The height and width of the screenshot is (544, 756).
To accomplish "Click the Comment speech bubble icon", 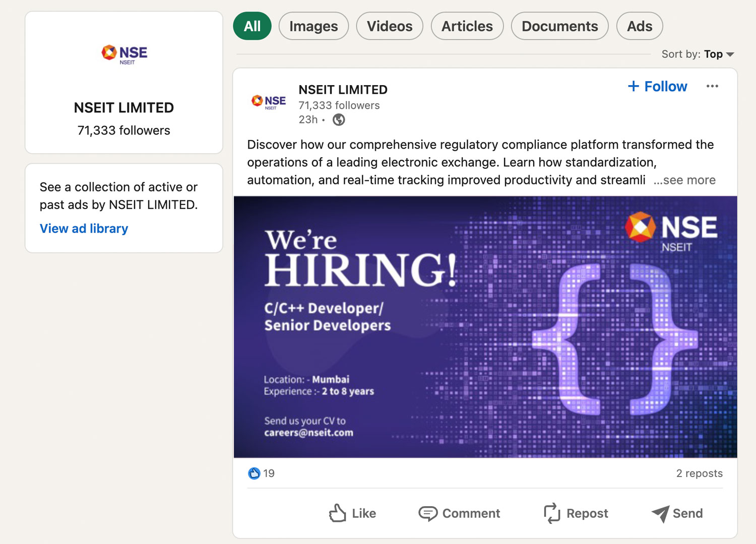I will 428,513.
